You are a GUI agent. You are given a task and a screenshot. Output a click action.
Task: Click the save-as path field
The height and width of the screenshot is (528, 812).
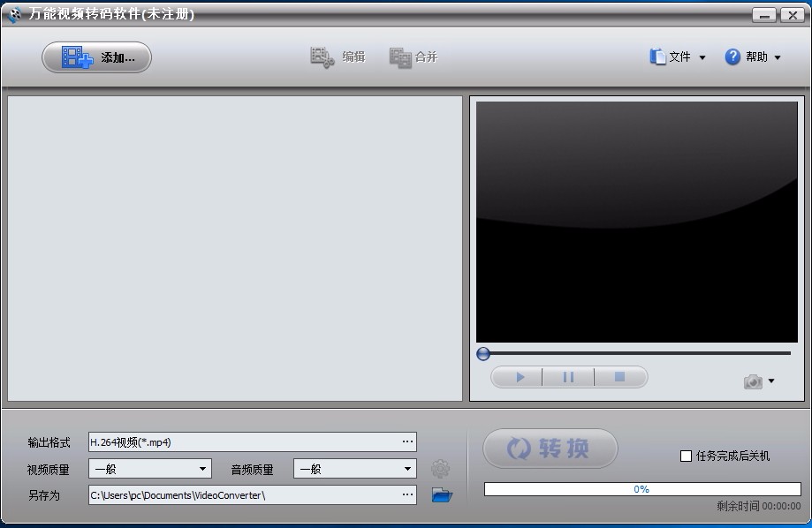click(243, 495)
